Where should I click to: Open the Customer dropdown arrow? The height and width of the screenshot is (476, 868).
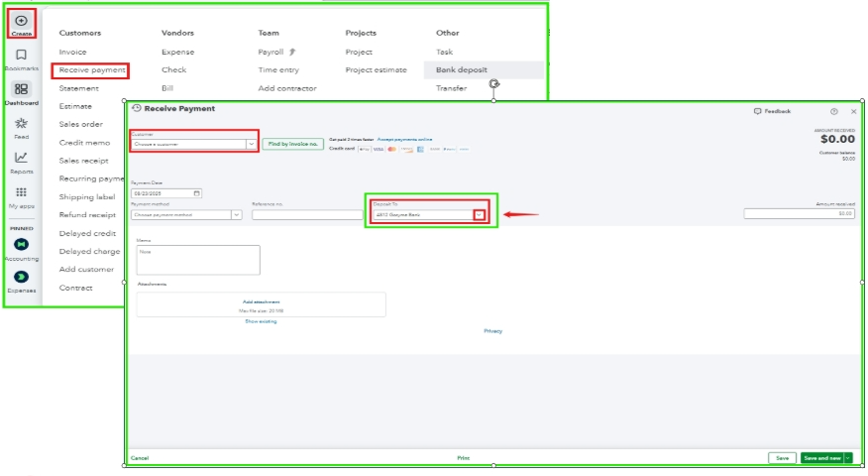click(251, 144)
